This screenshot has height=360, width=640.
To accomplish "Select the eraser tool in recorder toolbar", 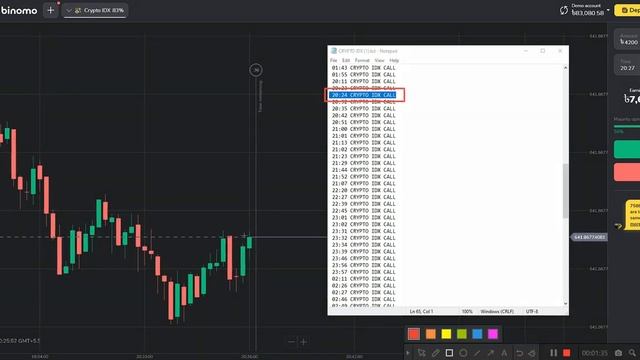I will [x=532, y=353].
